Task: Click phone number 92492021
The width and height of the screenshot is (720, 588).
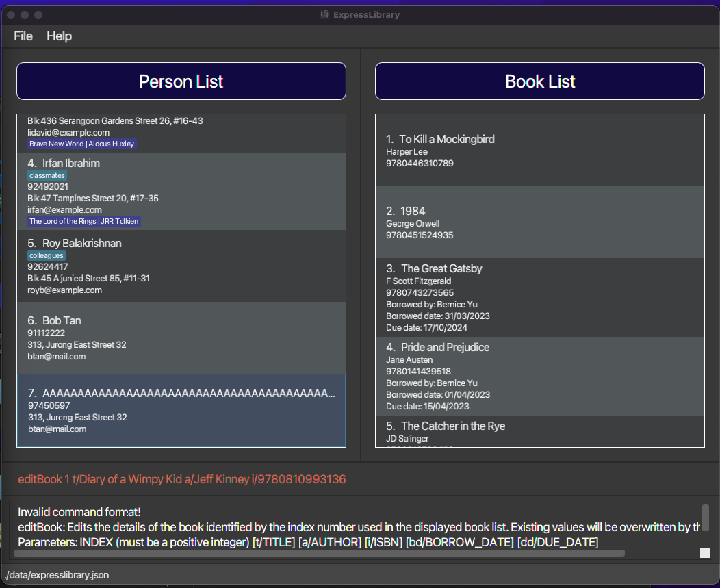Action: (x=48, y=186)
